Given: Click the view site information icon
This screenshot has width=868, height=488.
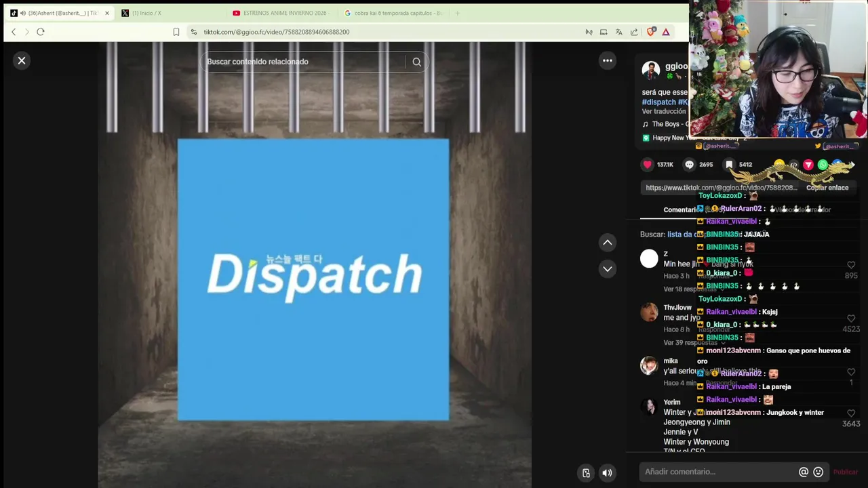Looking at the screenshot, I should coord(193,32).
